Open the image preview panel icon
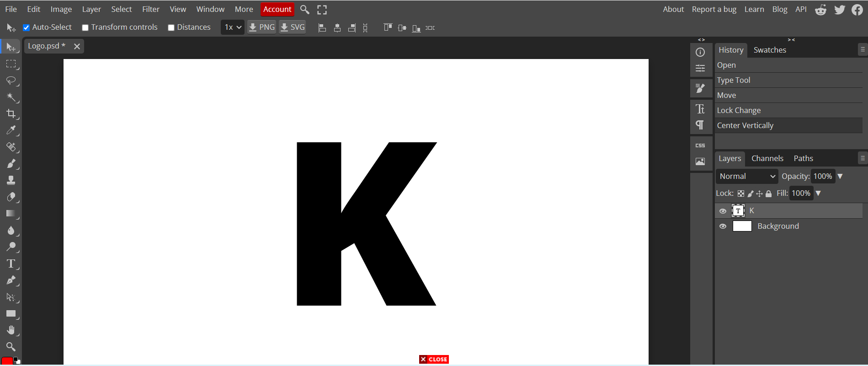The image size is (868, 366). coord(700,161)
